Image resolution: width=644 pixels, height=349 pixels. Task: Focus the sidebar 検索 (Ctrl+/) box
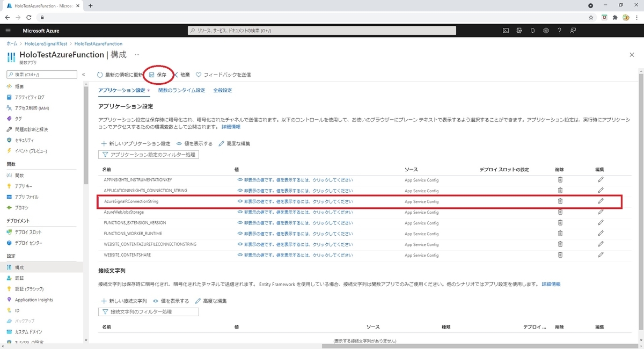coord(42,75)
